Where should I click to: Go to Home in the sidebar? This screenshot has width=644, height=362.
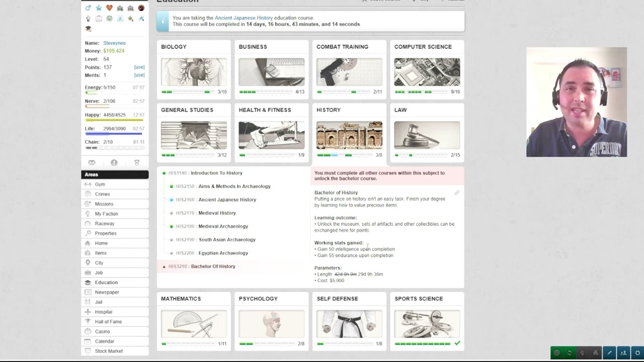click(x=115, y=243)
